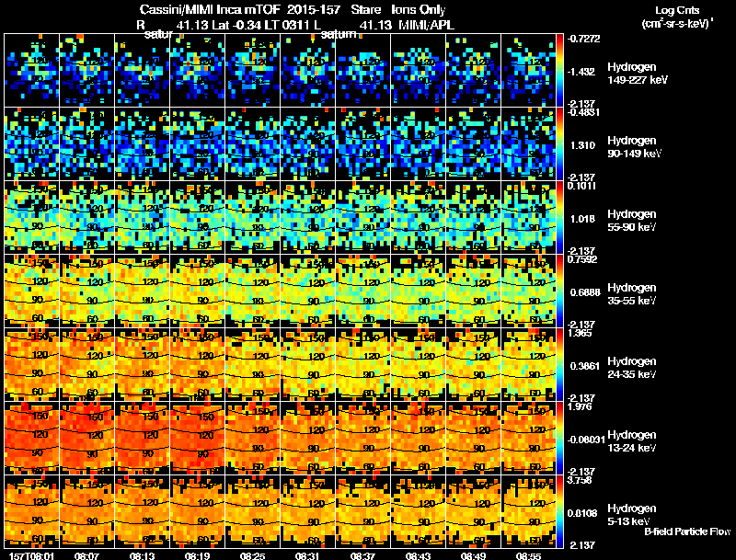Click the 'MIMI/APL' header text
This screenshot has width=736, height=560.
point(426,25)
